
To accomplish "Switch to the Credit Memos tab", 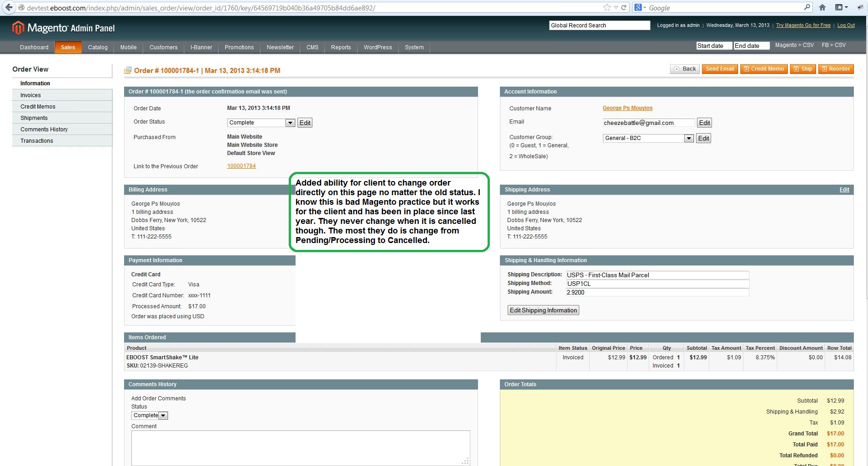I will click(62, 107).
